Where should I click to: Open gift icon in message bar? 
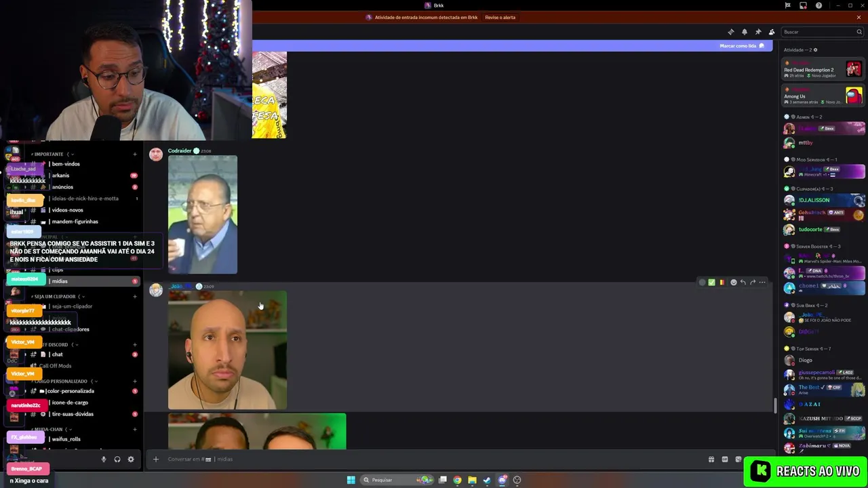711,460
